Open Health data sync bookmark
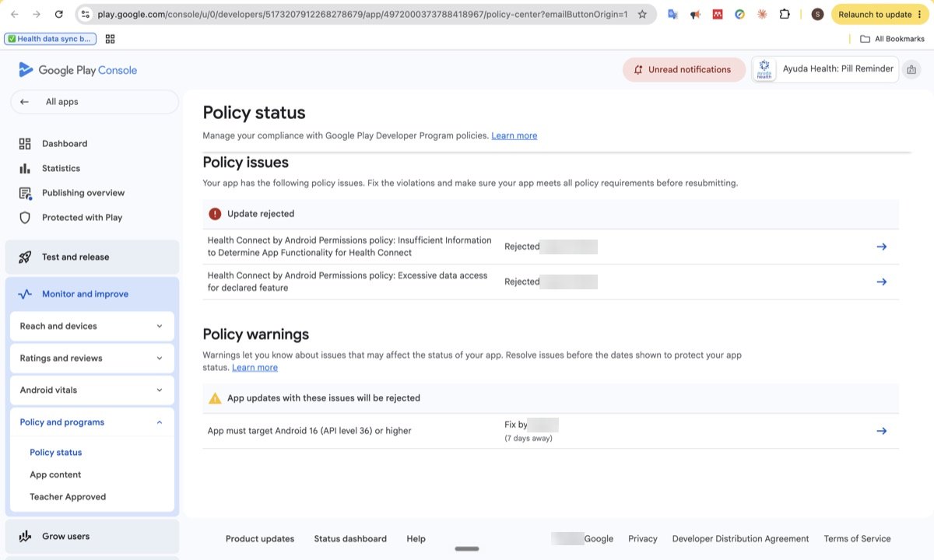The image size is (934, 560). click(x=51, y=39)
